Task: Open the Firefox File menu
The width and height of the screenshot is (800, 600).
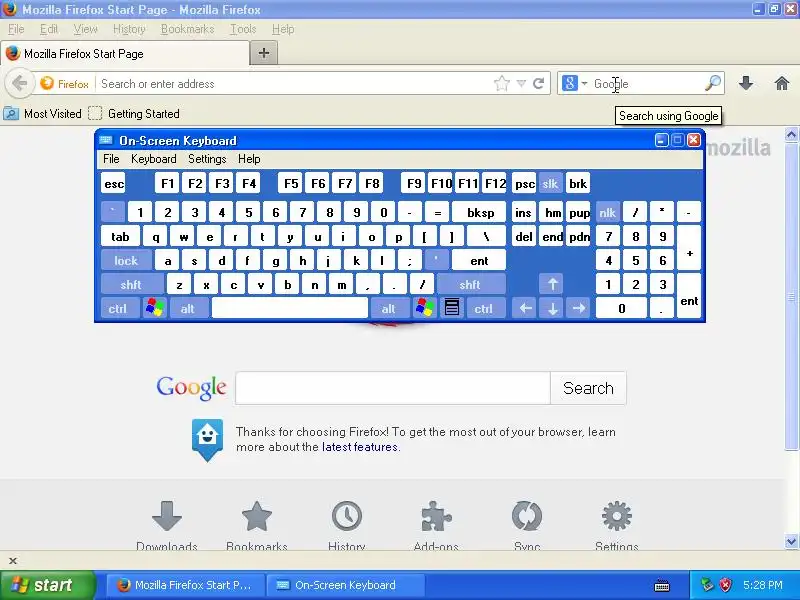Action: tap(16, 29)
